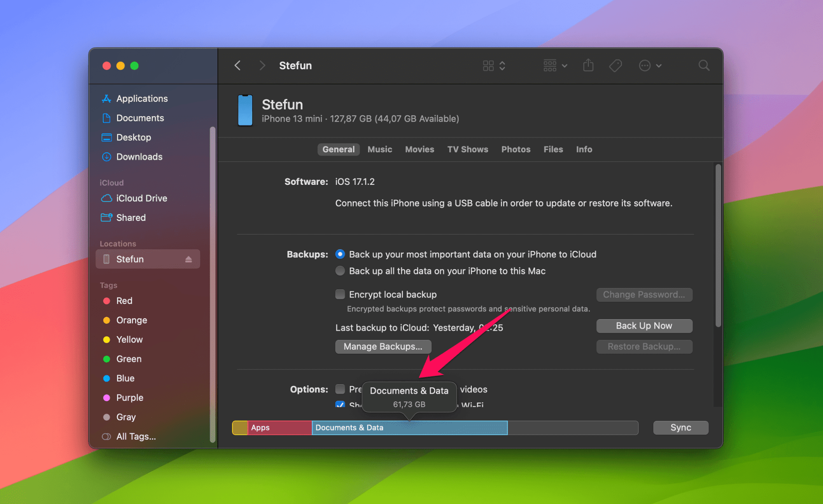Open the group-by grid dropdown
Viewport: 823px width, 504px height.
pos(555,65)
